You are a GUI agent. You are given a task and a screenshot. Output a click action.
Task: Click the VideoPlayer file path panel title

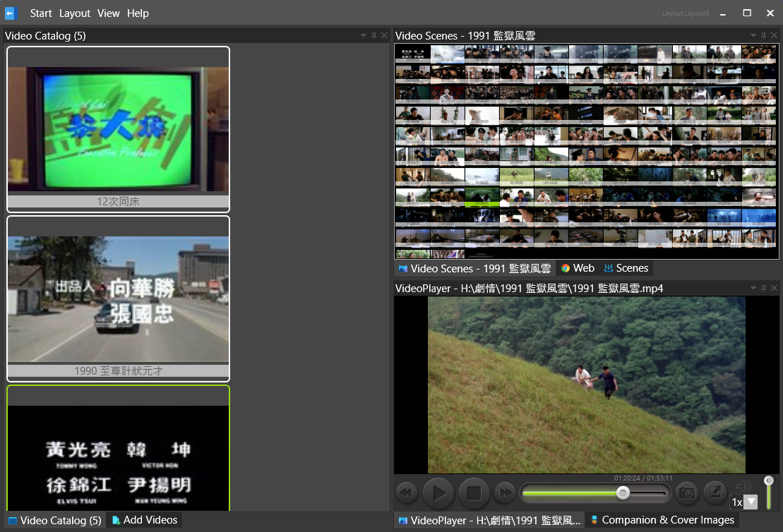coord(529,289)
